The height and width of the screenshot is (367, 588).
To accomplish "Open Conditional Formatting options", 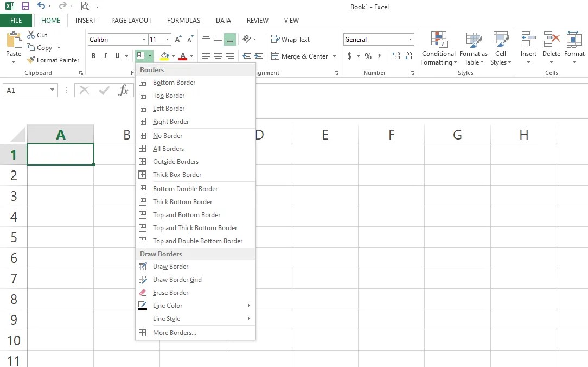I will pos(438,48).
